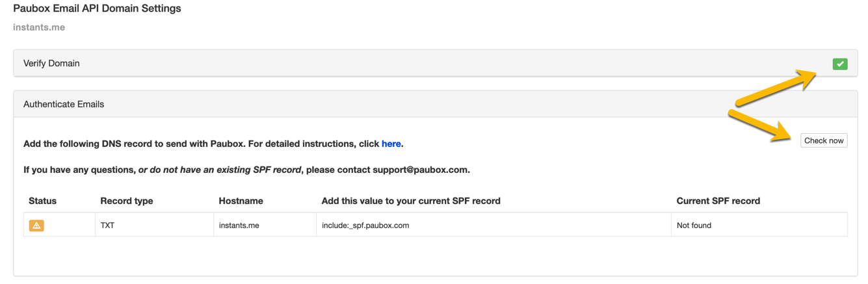Click the "Add this value" column header
The image size is (868, 284).
411,201
